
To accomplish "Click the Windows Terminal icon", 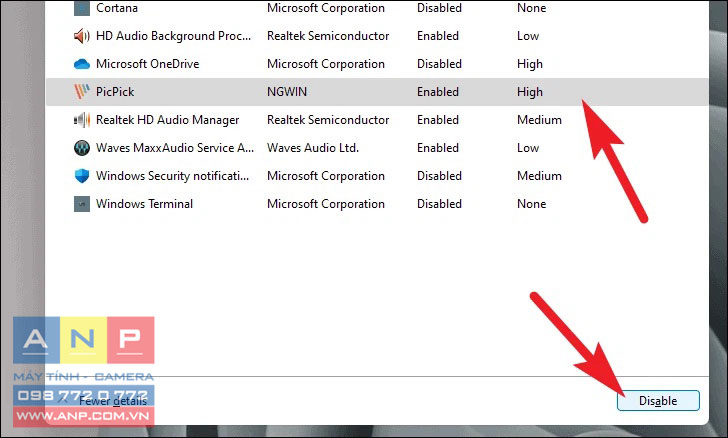I will click(x=82, y=203).
